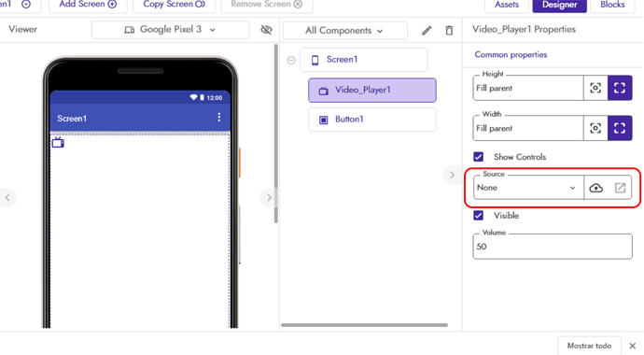Open the All Components dropdown

[x=345, y=31]
